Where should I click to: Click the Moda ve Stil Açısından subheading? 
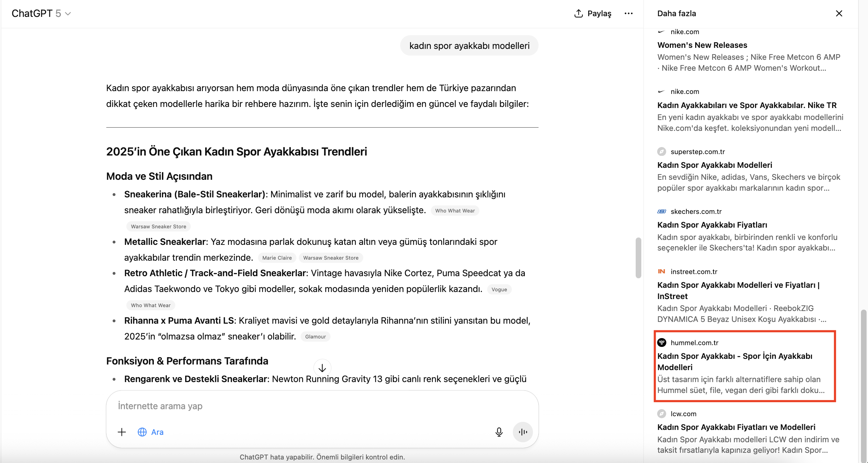(159, 176)
